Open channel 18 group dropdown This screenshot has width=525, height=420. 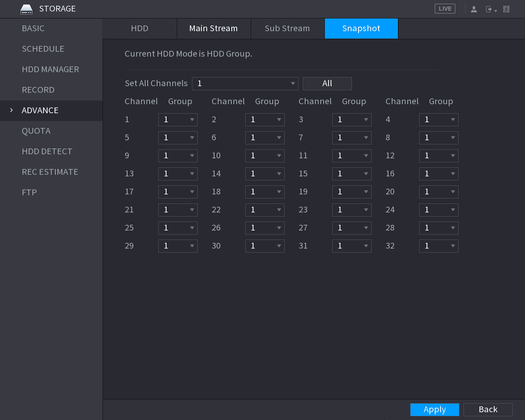click(265, 192)
